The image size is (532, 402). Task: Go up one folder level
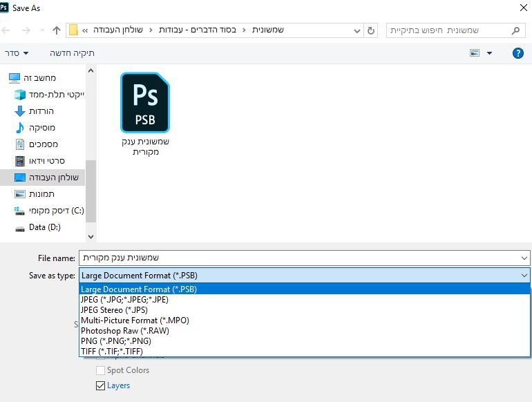pos(57,30)
